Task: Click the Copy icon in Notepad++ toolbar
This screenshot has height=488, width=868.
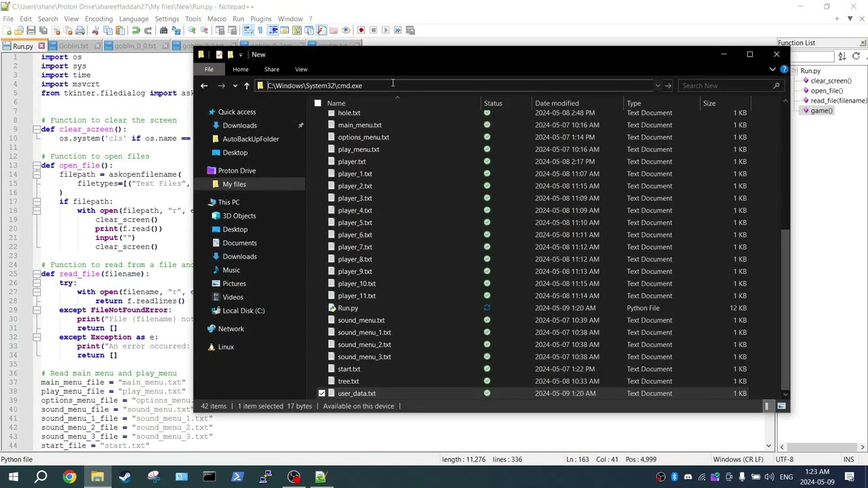Action: [108, 30]
